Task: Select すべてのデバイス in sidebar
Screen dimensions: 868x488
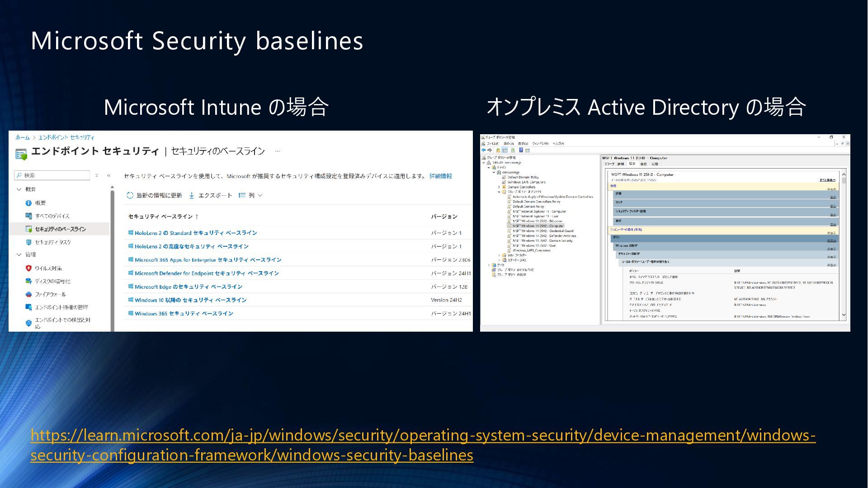Action: pyautogui.click(x=52, y=216)
